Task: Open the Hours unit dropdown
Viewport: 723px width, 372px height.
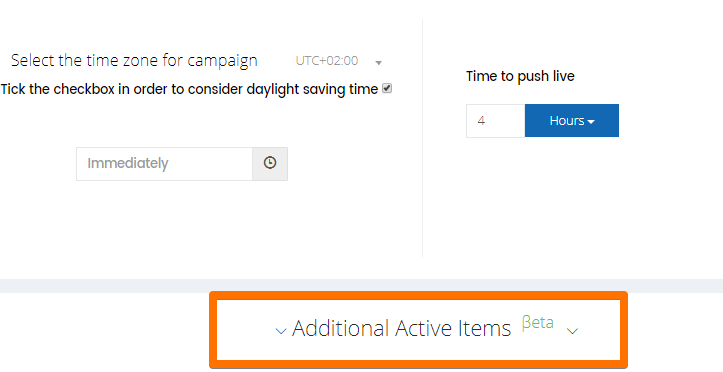Action: (572, 121)
